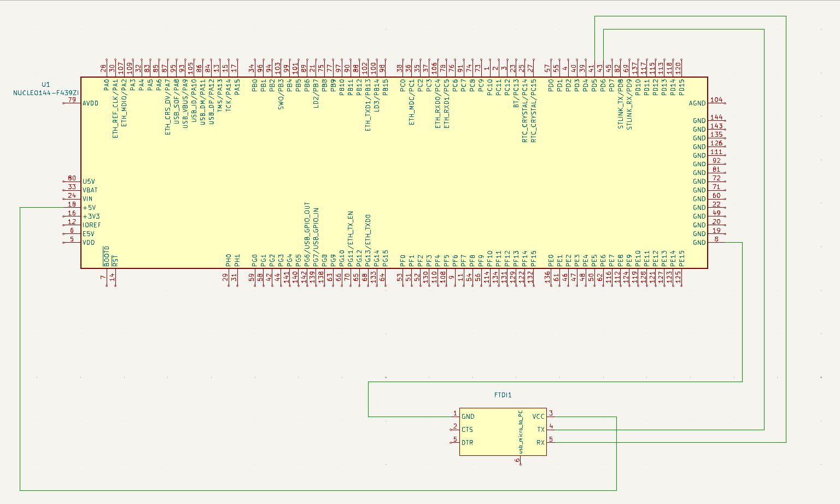
Task: Select the VBAT pin label
Action: coord(90,190)
